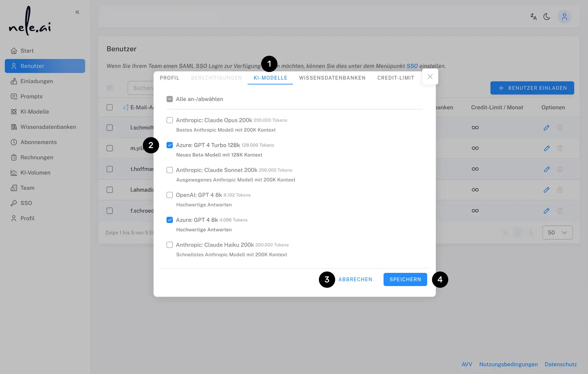The width and height of the screenshot is (588, 374).
Task: Open SSO in the sidebar
Action: (45, 203)
